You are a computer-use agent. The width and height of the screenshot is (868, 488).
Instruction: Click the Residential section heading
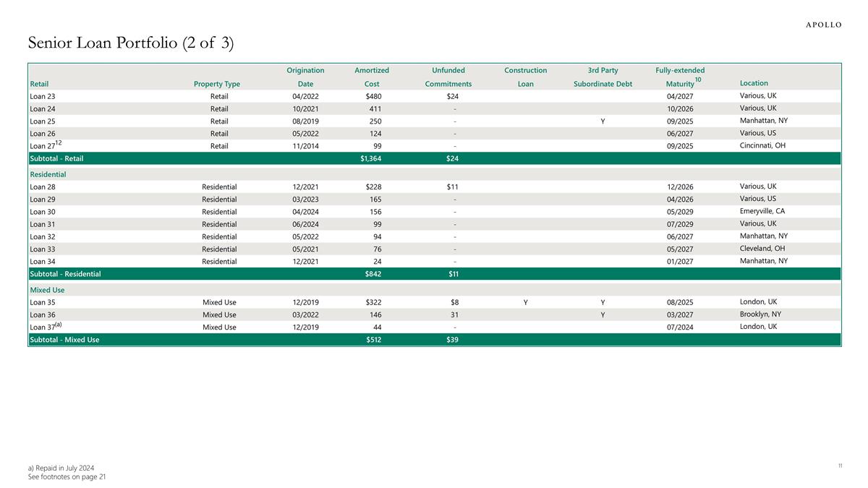pyautogui.click(x=48, y=174)
